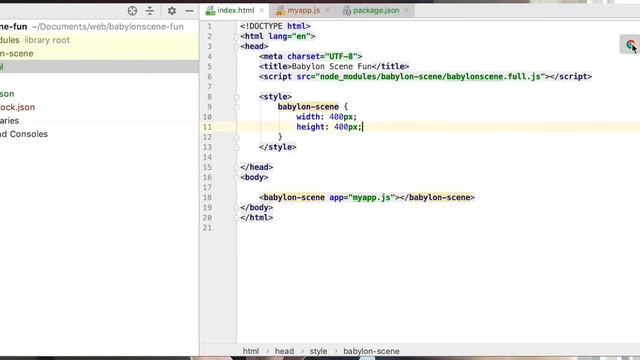Click line number 18 in the gutter

pyautogui.click(x=207, y=198)
